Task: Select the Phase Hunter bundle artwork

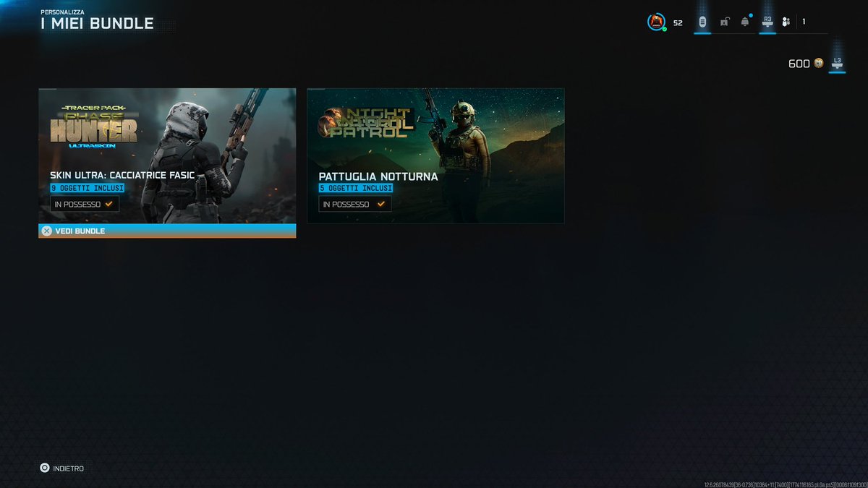Action: (x=167, y=155)
